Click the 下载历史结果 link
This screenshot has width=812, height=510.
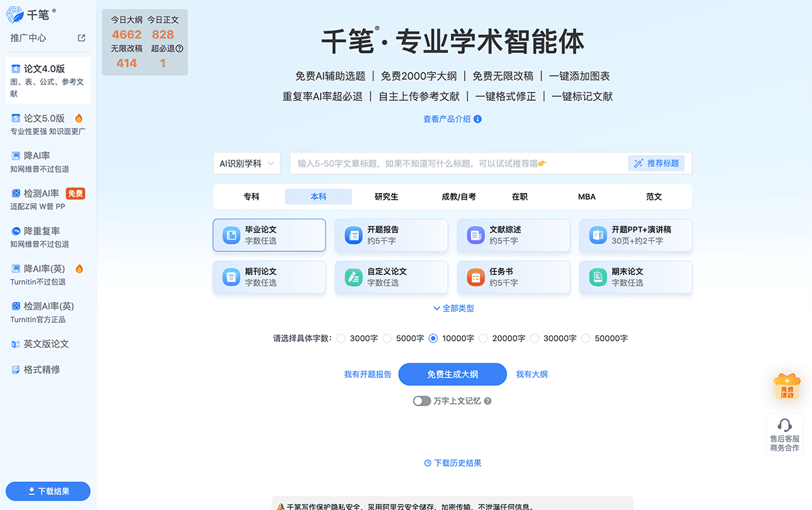click(453, 463)
